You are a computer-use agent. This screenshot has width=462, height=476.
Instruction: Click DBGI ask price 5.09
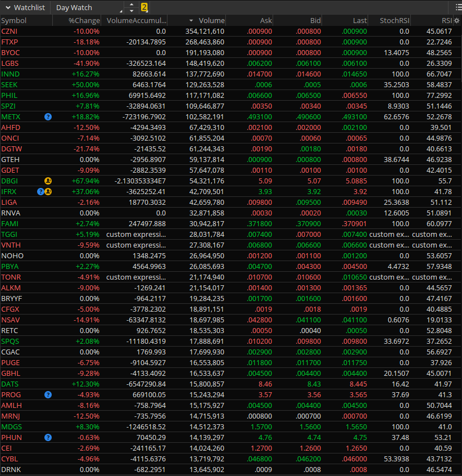(265, 181)
